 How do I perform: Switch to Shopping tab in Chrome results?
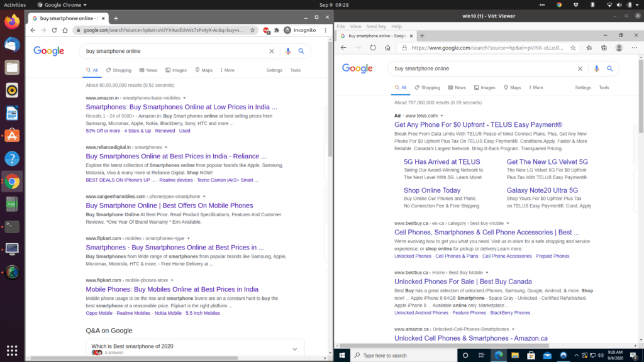119,70
